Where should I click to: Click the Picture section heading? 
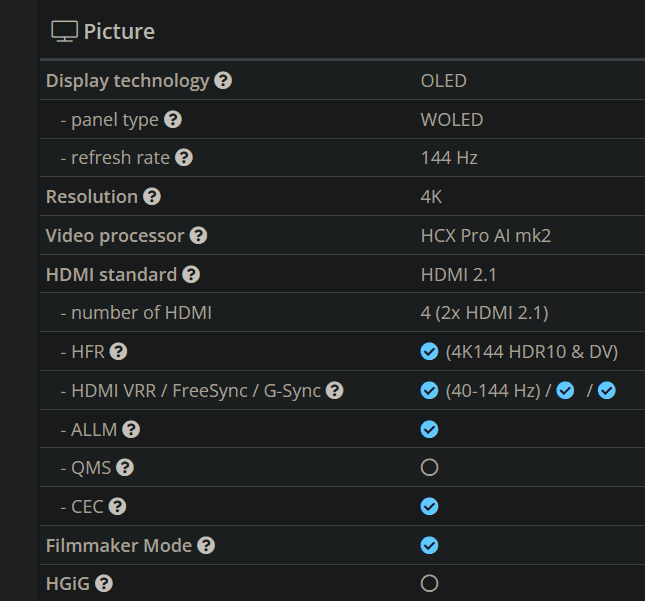click(119, 31)
